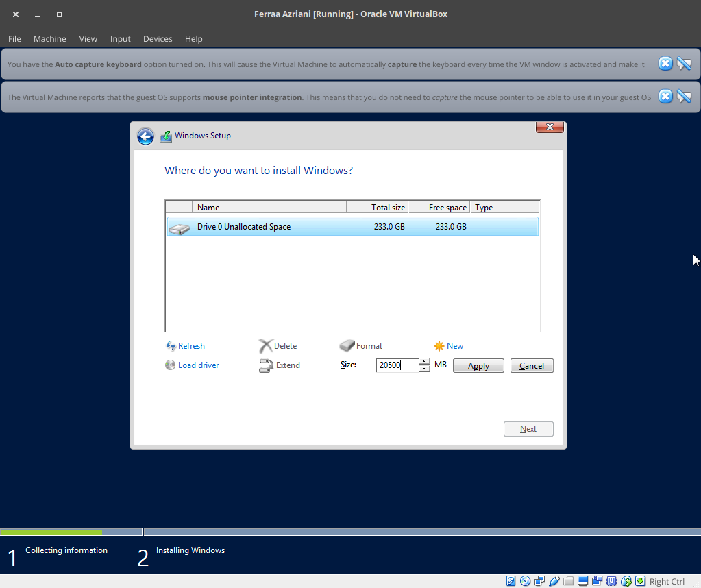Click inside the partition Size field
This screenshot has height=588, width=701.
[x=396, y=365]
